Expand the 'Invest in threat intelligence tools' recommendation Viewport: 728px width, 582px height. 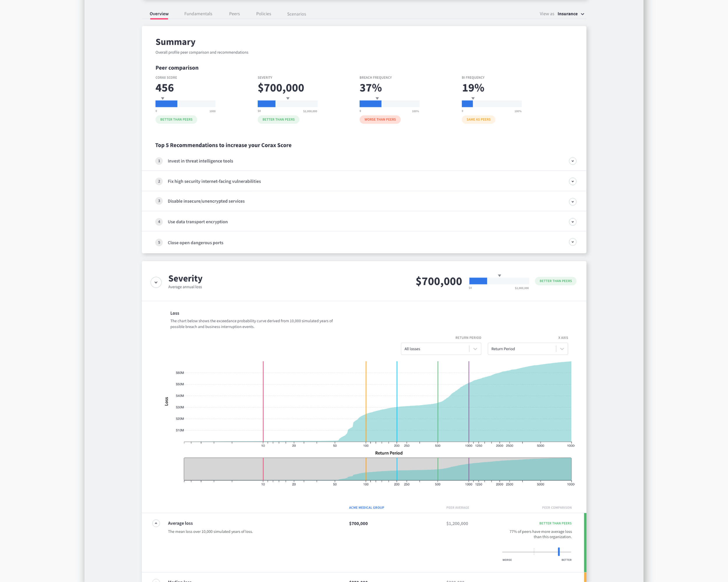click(572, 161)
